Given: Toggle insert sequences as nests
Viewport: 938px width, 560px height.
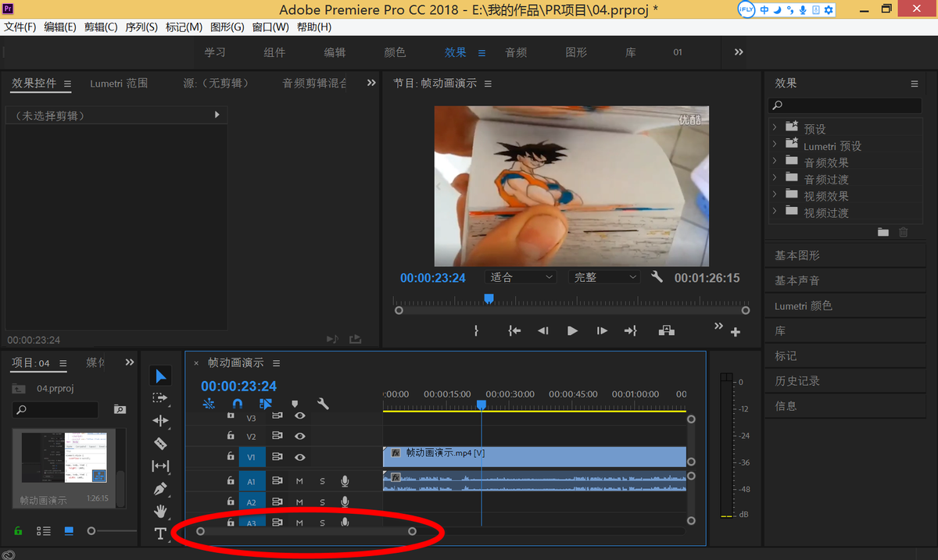Looking at the screenshot, I should coord(209,404).
